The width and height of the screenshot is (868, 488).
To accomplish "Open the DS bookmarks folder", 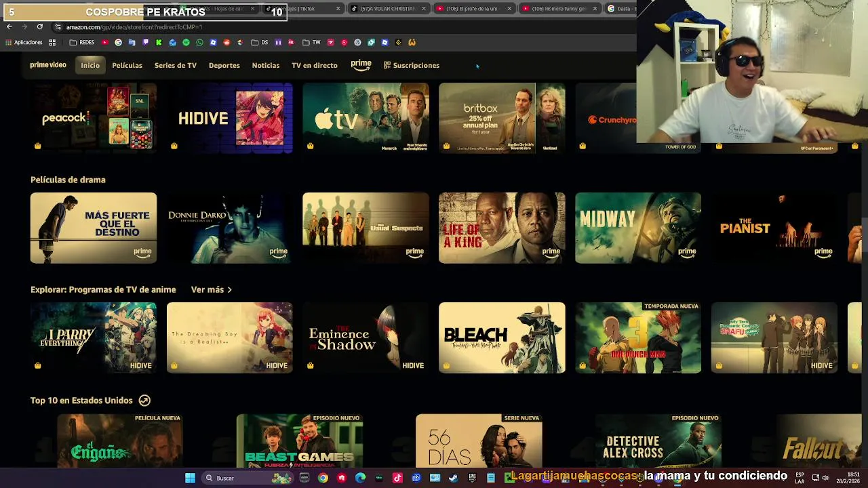I will [x=260, y=42].
